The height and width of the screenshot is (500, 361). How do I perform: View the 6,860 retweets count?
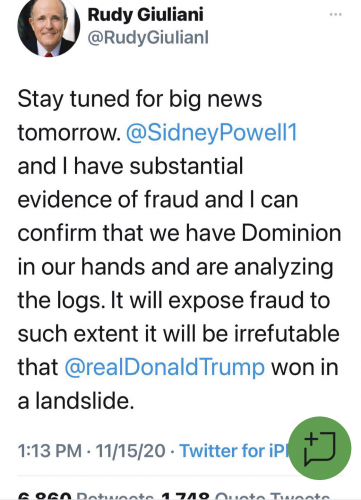(45, 496)
